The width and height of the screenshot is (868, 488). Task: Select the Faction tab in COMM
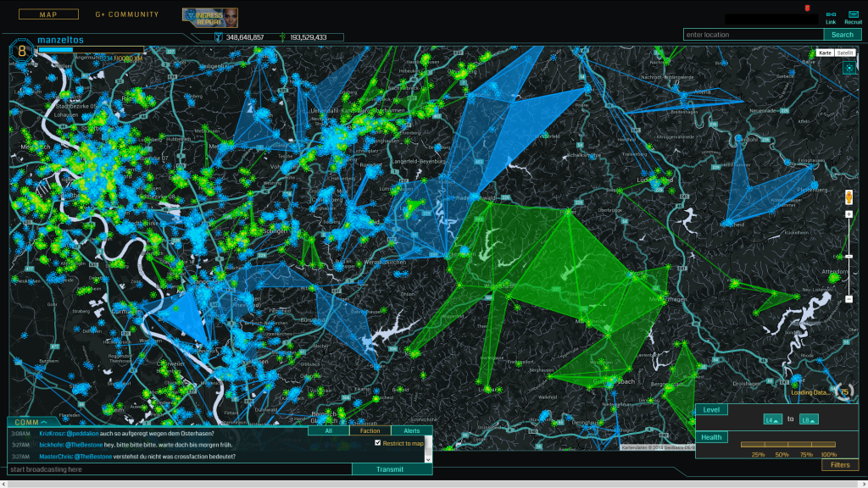tap(370, 431)
